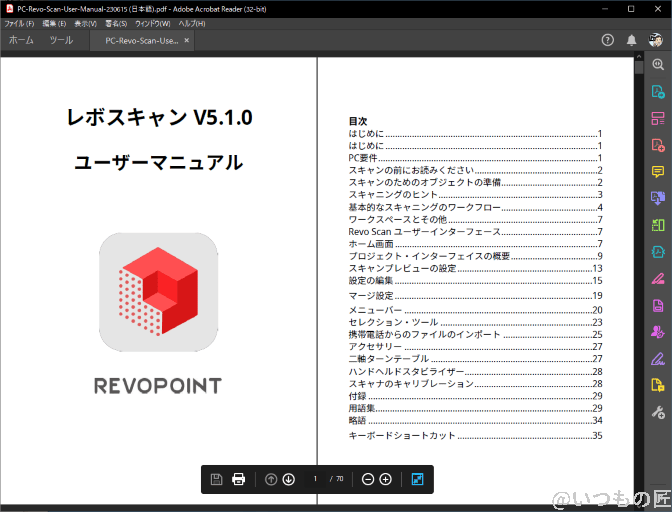Open the magnifier search tool in sidebar
The height and width of the screenshot is (512, 672).
[x=657, y=64]
